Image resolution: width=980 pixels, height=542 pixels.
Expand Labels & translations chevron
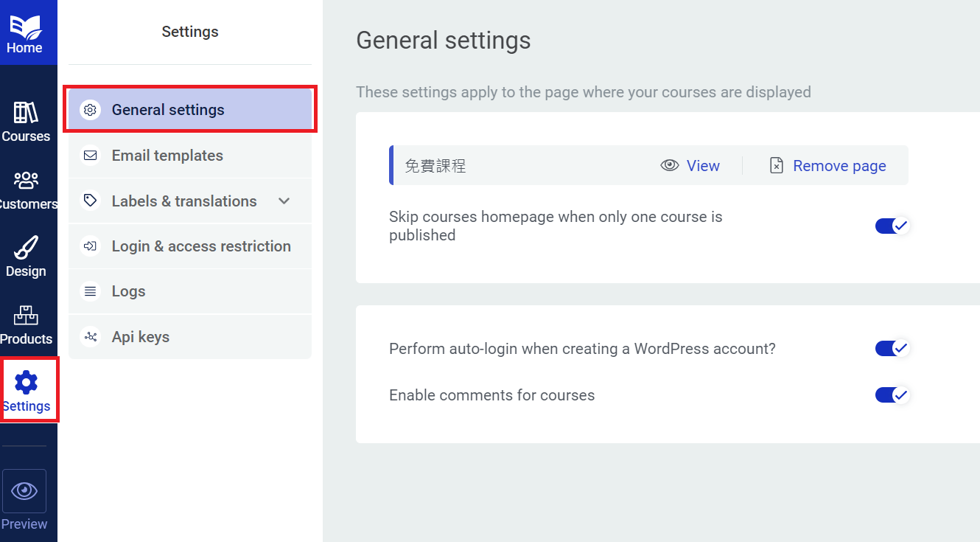click(x=284, y=201)
